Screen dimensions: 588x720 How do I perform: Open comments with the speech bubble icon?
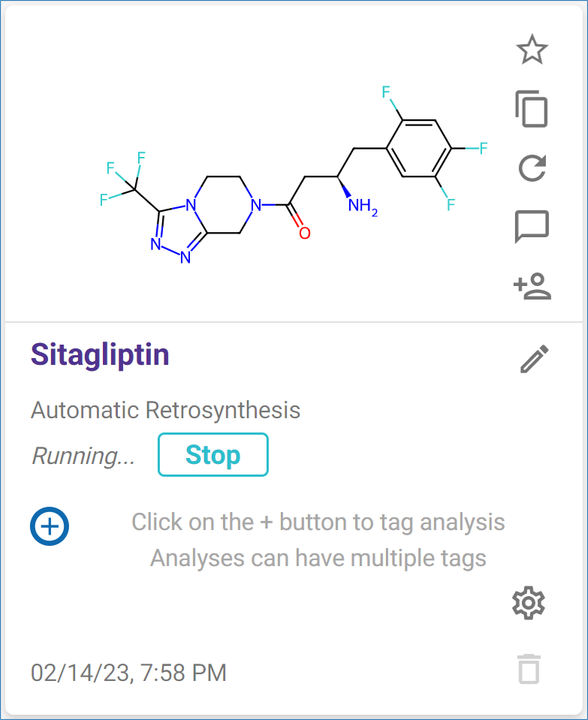point(532,226)
